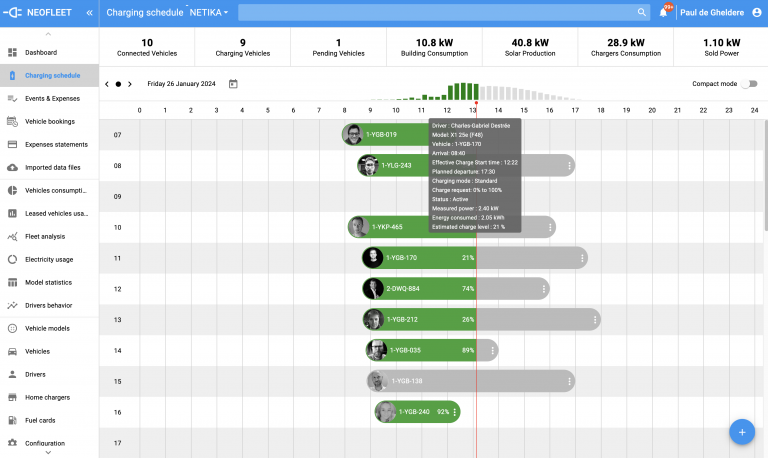Go to the next day arrow
The height and width of the screenshot is (458, 768).
[x=130, y=84]
